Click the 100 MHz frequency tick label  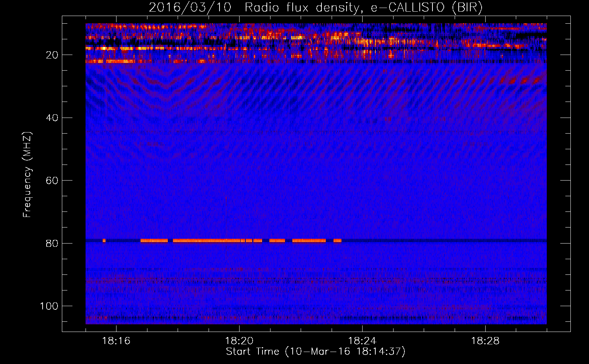[x=49, y=306]
